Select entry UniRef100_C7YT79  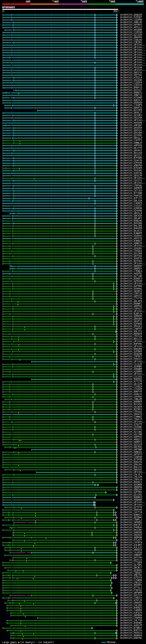pos(131,299)
